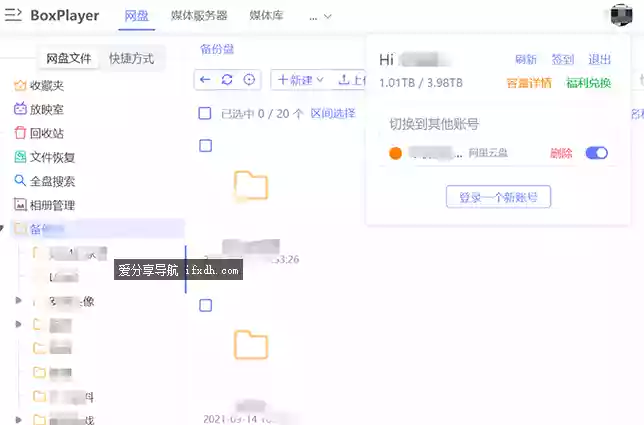Click the red 删除 account link
The height and width of the screenshot is (425, 644).
coord(561,153)
